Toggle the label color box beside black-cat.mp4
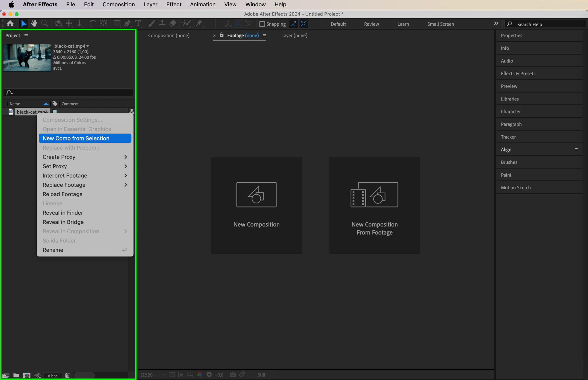 pos(55,111)
